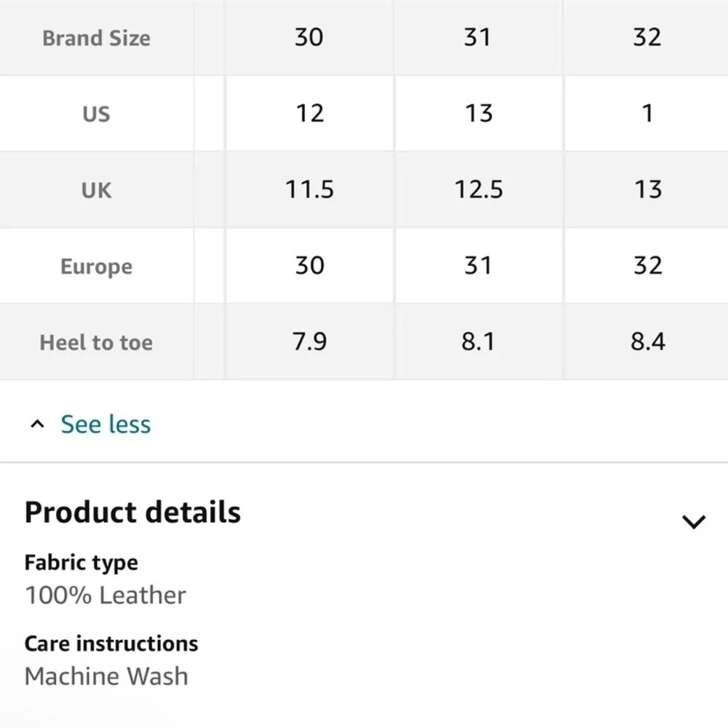Open the Product details heading
728x728 pixels.
point(132,512)
